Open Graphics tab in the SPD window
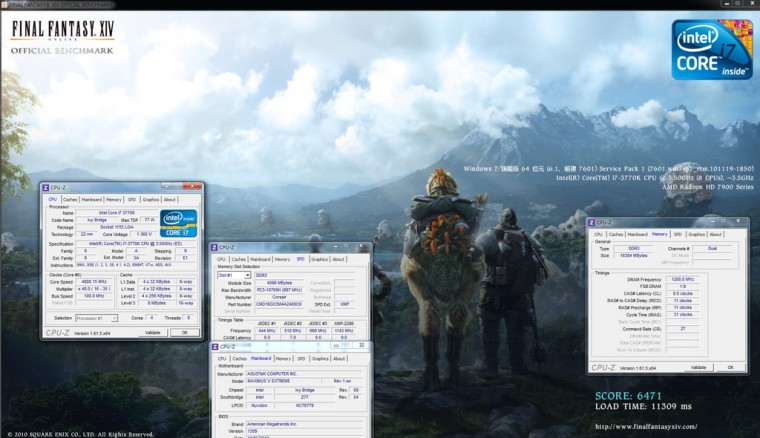 tap(319, 260)
